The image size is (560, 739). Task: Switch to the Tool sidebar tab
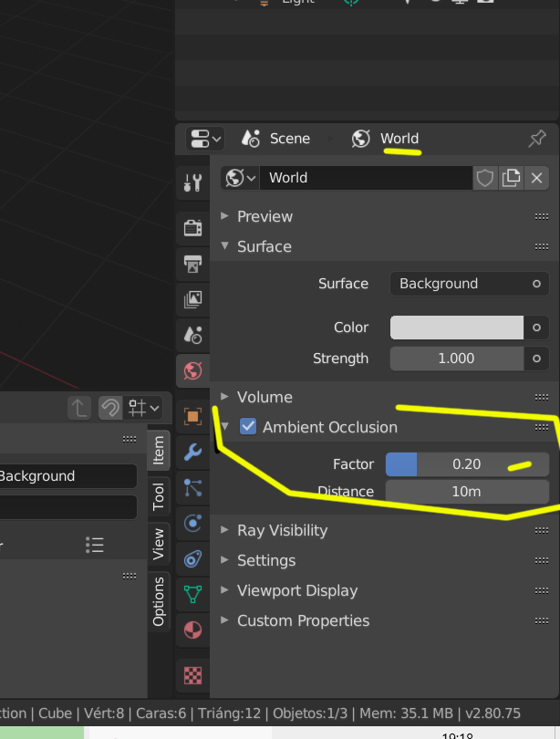(159, 496)
